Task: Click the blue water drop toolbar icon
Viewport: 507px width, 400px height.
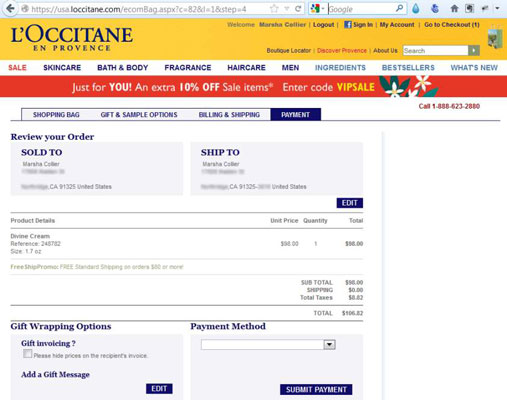Action: tap(416, 8)
